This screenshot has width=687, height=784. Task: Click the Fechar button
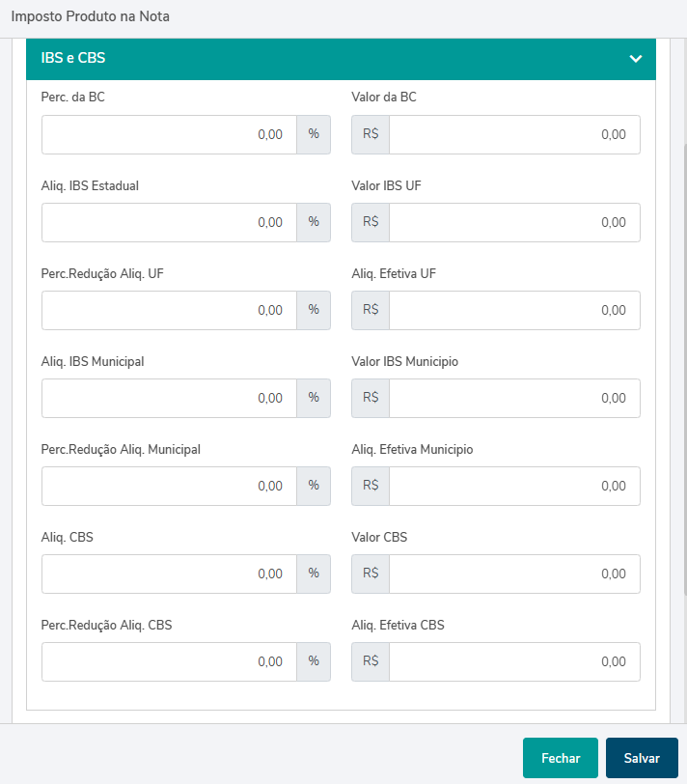(x=561, y=758)
